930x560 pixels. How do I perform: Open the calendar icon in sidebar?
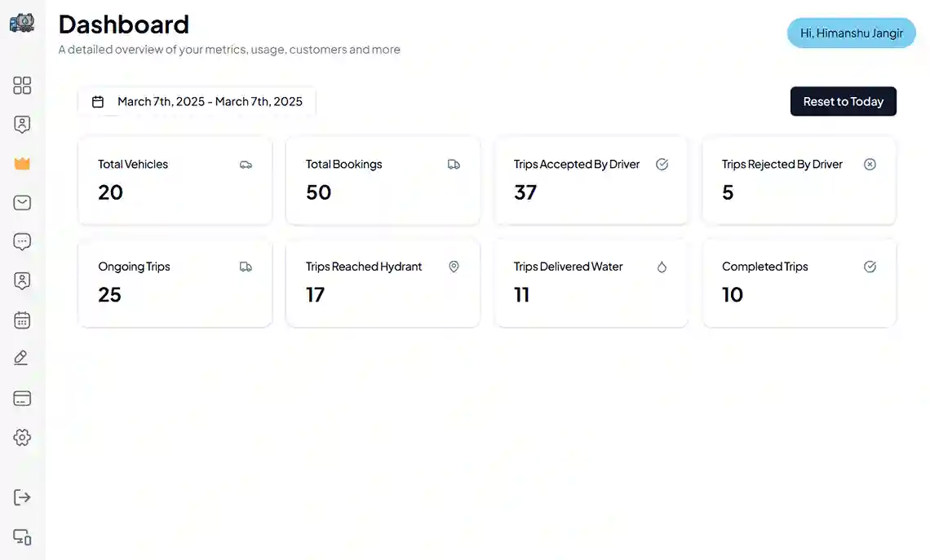tap(22, 320)
